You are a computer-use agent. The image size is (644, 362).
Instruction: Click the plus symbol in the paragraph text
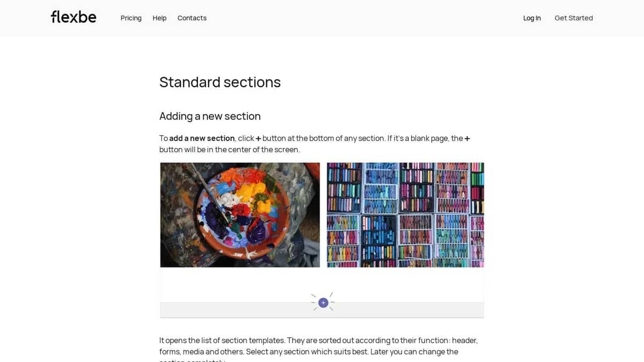coord(258,138)
